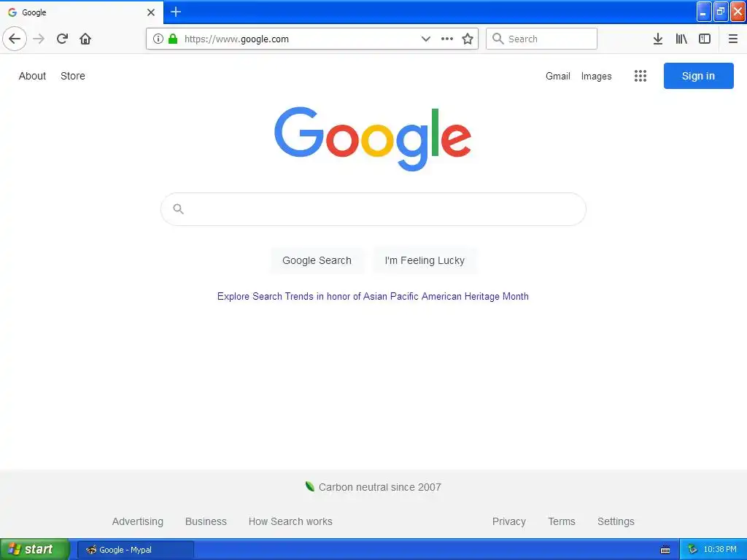Open Explore Search Trends heritage month link

pyautogui.click(x=373, y=296)
